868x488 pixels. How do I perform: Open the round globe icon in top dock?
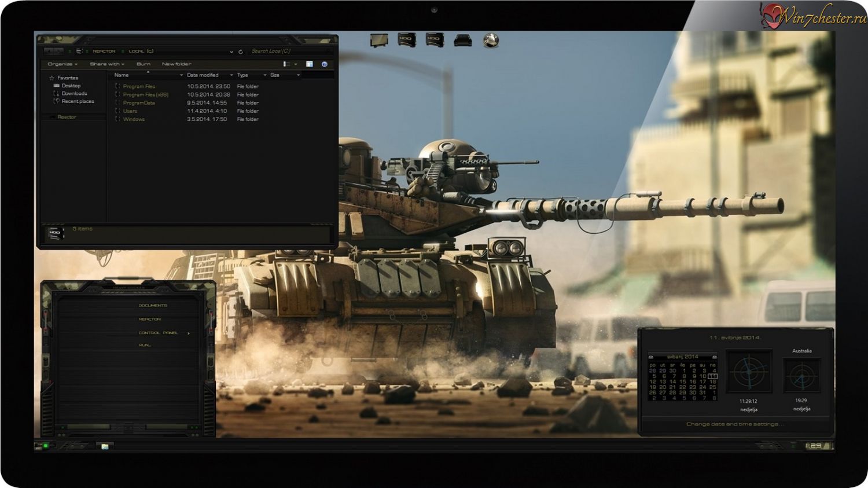[491, 40]
